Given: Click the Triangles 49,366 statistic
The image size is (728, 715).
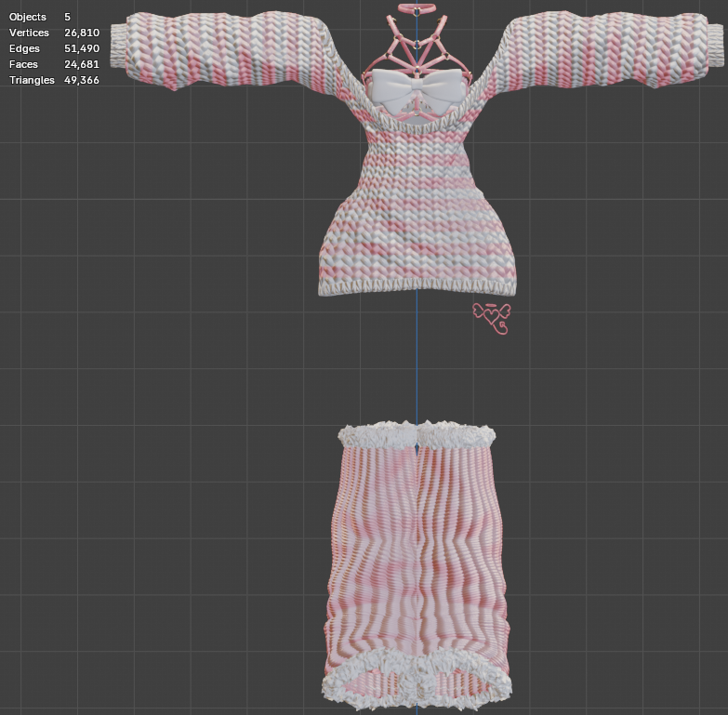Looking at the screenshot, I should [x=54, y=80].
